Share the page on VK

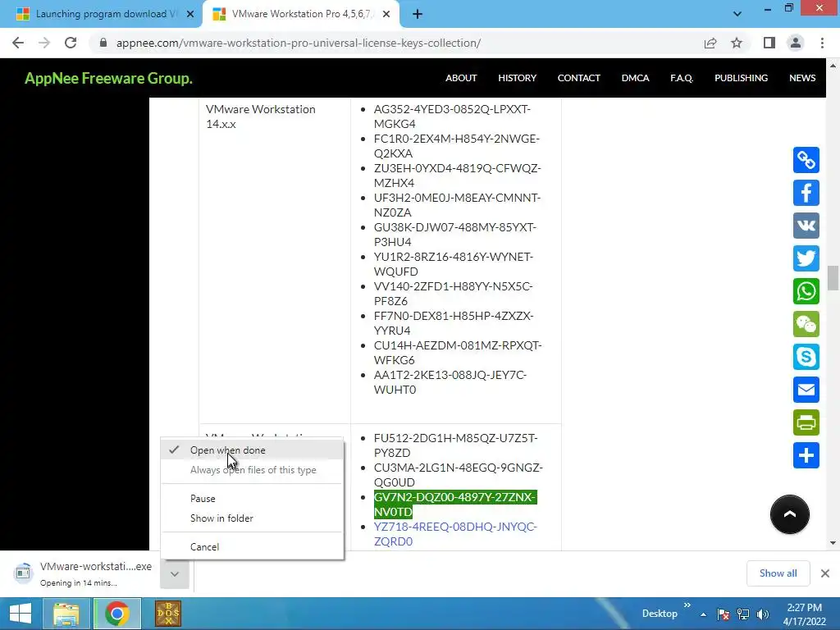[806, 226]
